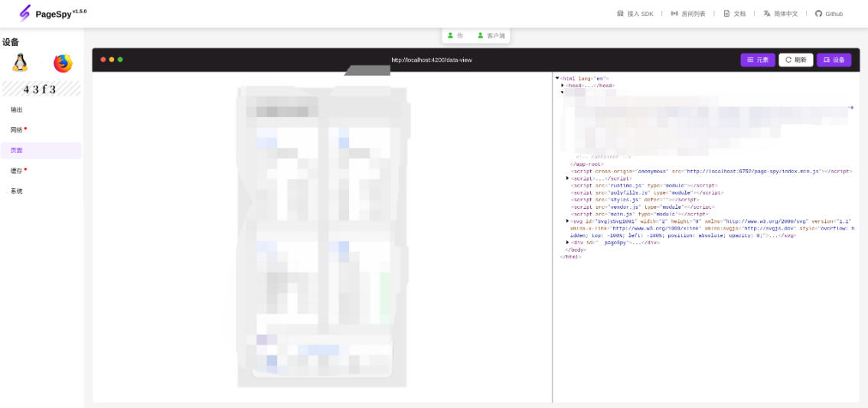Click the 你 indicator label

click(x=460, y=35)
